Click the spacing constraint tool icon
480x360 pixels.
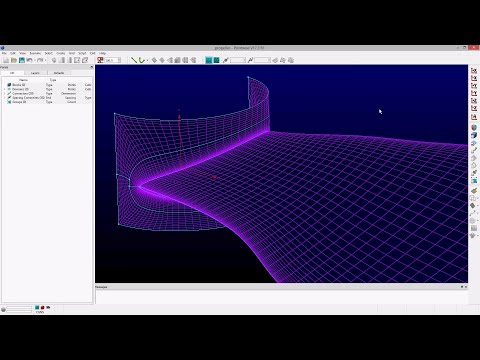click(226, 60)
